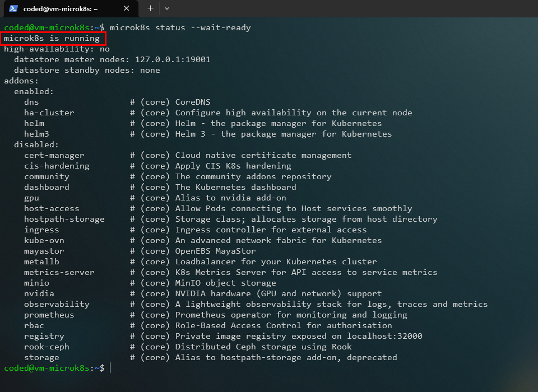Image resolution: width=538 pixels, height=392 pixels.
Task: Click the command 'microk8s status --wait-ready'
Action: 180,27
